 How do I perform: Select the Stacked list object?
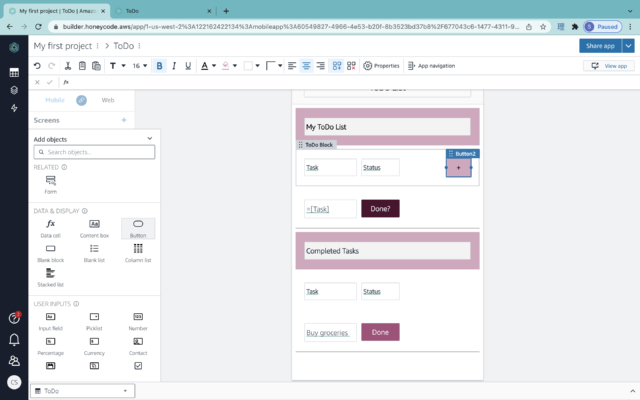coord(51,278)
